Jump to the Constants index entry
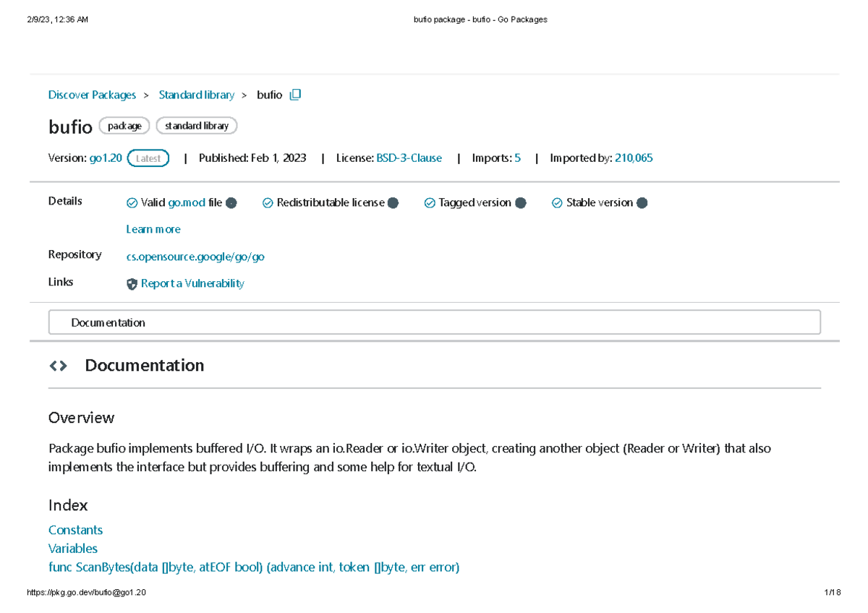 point(75,530)
